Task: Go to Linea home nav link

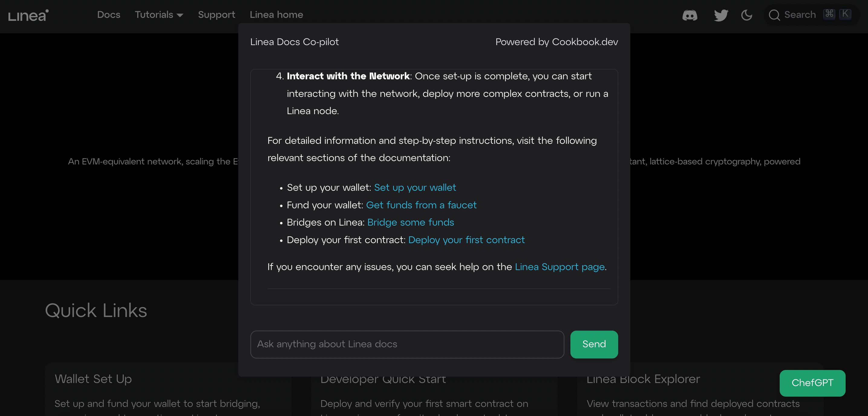Action: pyautogui.click(x=276, y=15)
